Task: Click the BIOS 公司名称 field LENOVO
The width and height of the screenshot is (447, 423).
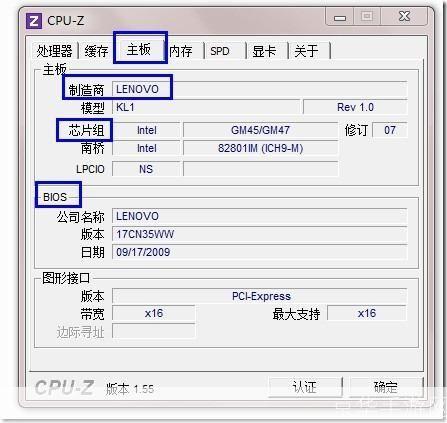Action: 260,216
